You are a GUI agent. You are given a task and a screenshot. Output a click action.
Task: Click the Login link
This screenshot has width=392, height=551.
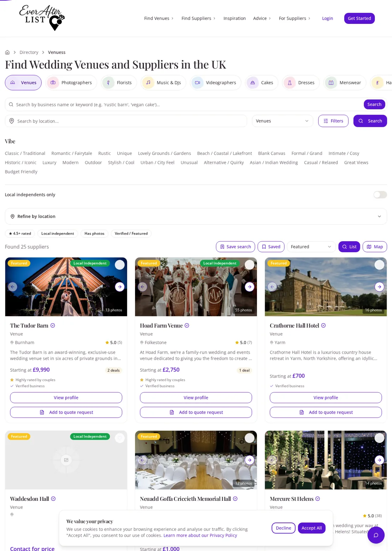[327, 18]
